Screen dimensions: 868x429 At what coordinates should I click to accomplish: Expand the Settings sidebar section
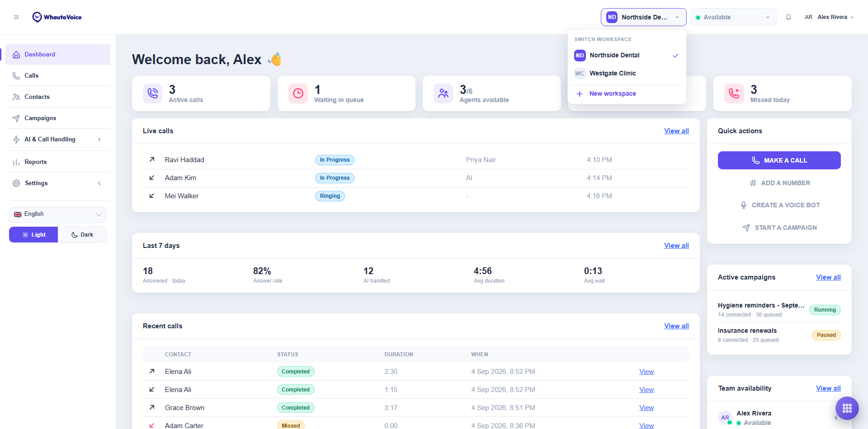tap(58, 183)
